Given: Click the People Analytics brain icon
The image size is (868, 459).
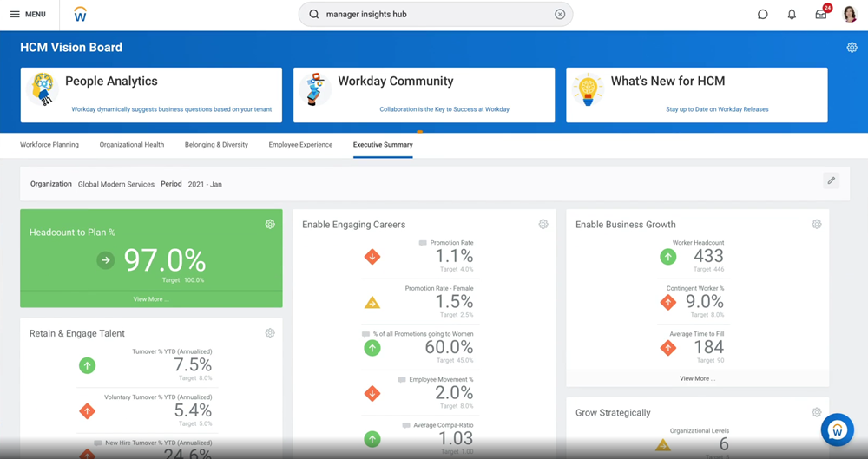Looking at the screenshot, I should [43, 89].
